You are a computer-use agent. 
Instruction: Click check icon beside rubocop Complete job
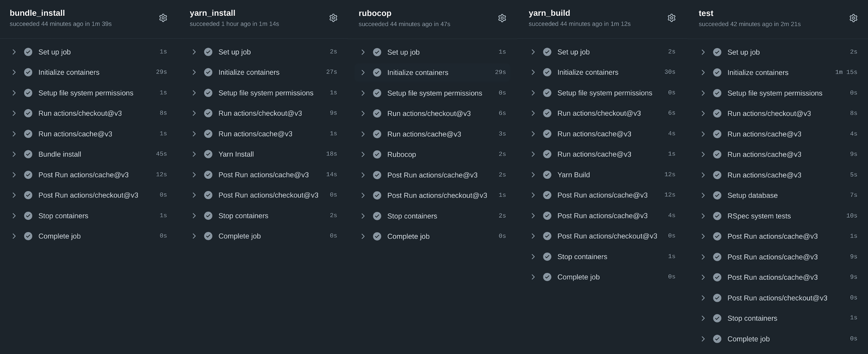[x=377, y=236]
